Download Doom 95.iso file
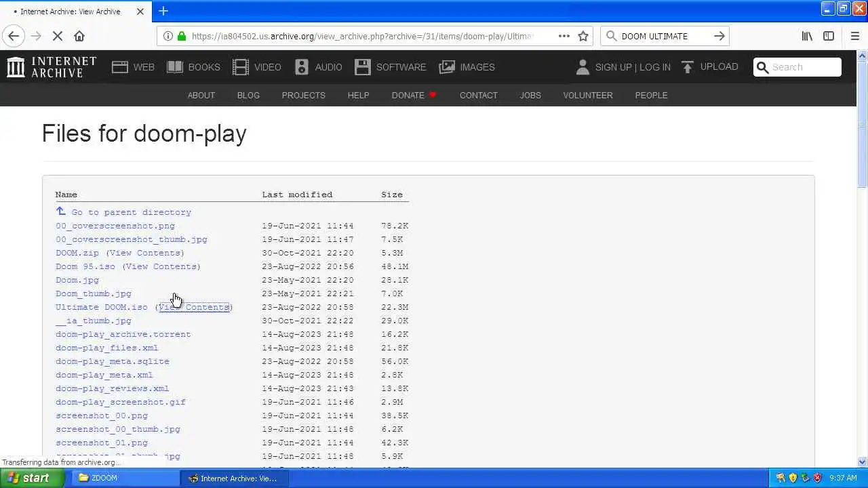Screen dimensions: 868x488 [85, 266]
